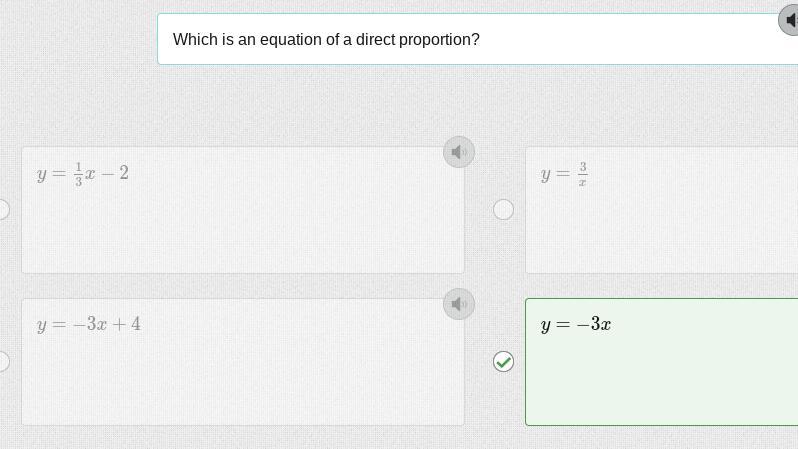Click the question text about direct proportion

[326, 40]
